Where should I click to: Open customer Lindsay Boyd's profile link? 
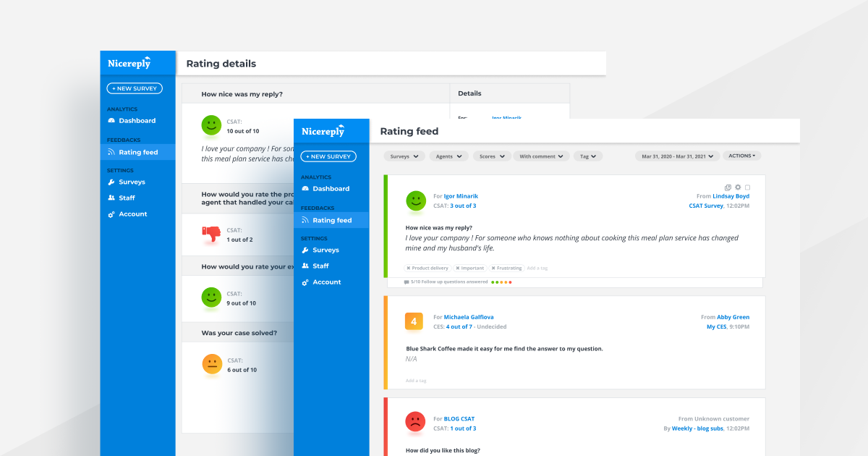coord(731,196)
